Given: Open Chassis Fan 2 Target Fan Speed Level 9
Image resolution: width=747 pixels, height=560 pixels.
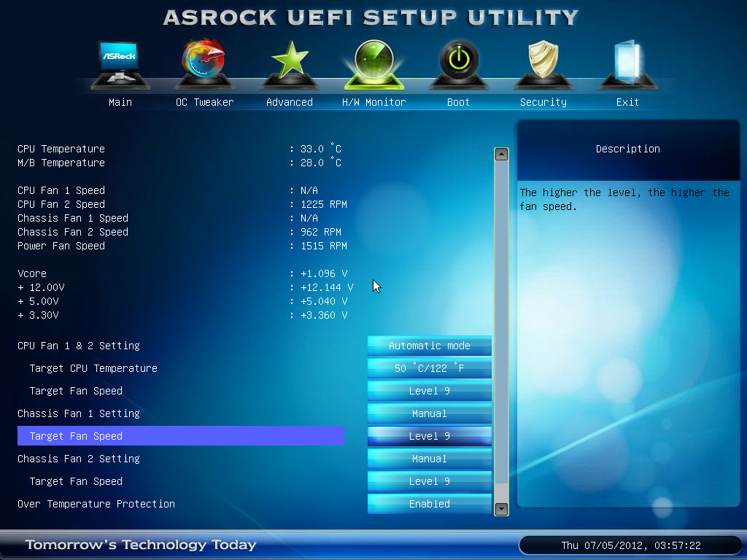Looking at the screenshot, I should coord(429,481).
